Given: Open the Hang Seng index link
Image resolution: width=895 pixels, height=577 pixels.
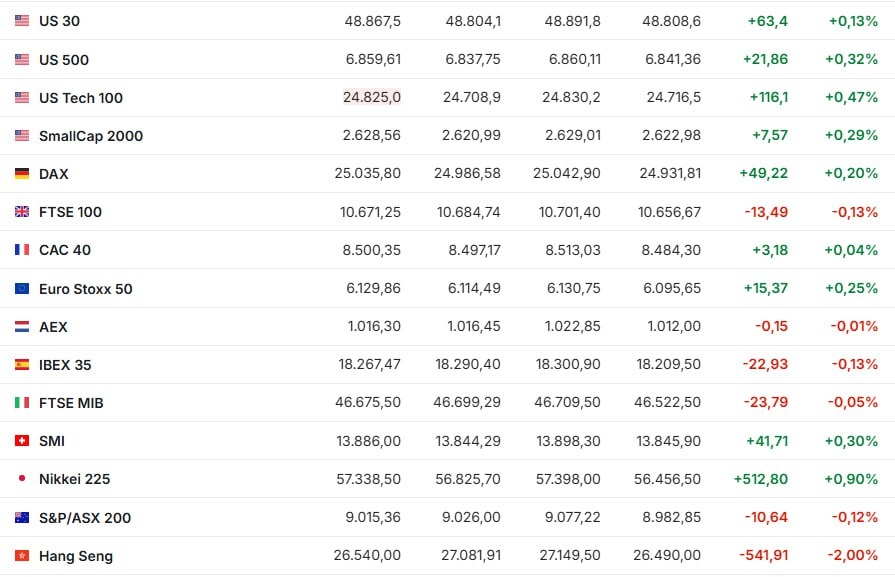Looking at the screenshot, I should [76, 556].
